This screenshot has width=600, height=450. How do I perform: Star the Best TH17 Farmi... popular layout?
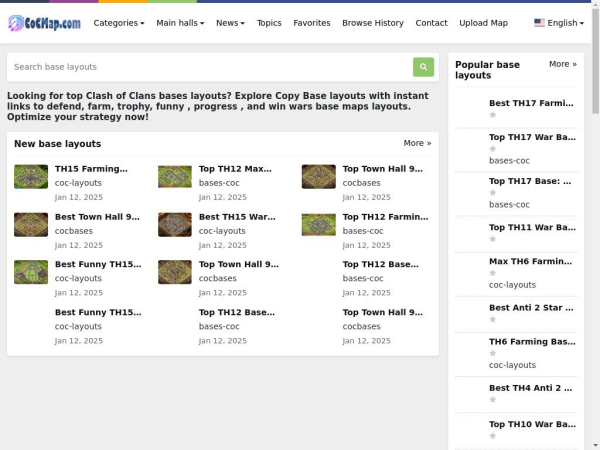(x=493, y=115)
